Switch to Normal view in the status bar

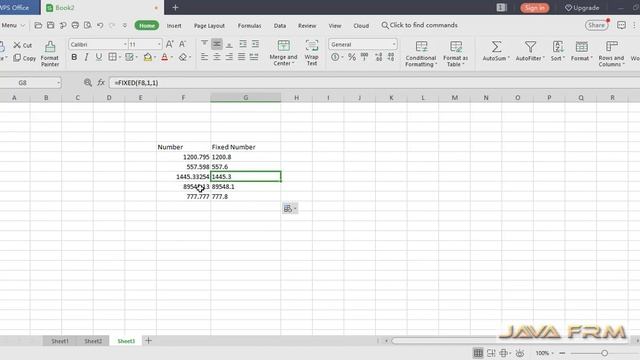click(x=478, y=353)
